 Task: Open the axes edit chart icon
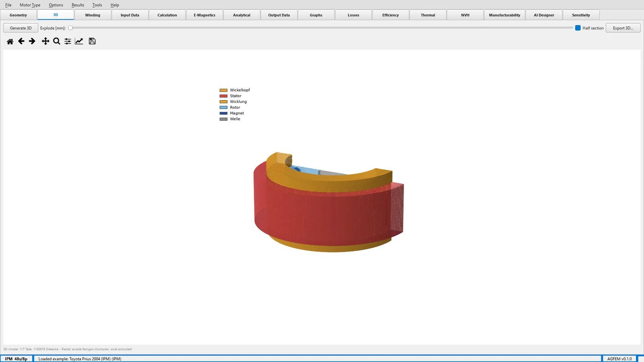(79, 41)
